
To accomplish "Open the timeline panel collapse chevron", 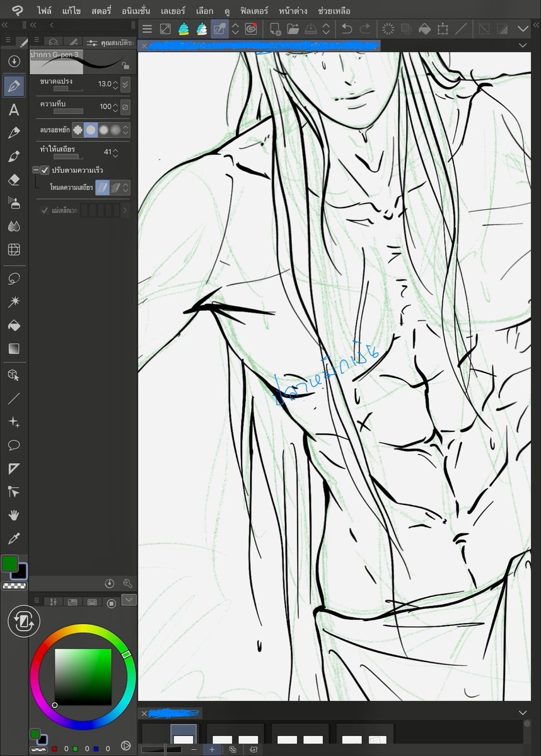I will click(523, 712).
